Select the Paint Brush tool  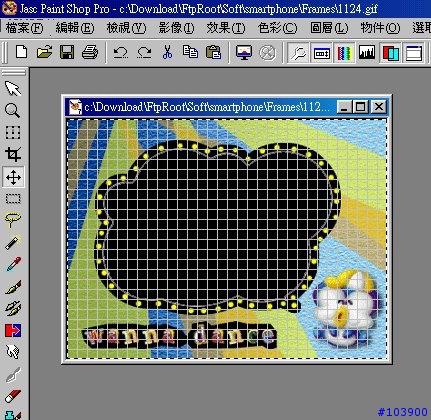point(13,287)
